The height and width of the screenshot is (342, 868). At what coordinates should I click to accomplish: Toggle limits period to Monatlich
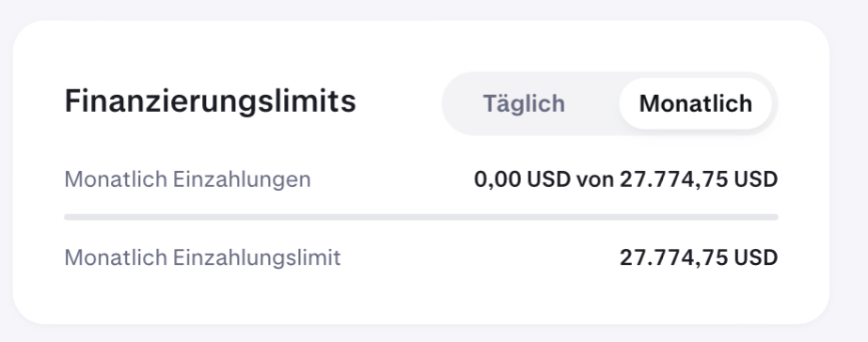coord(695,103)
